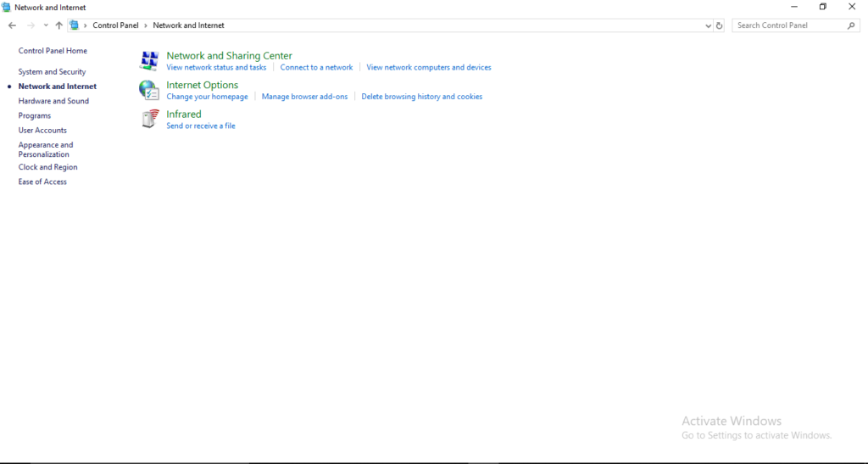The height and width of the screenshot is (464, 868).
Task: Click Connect to a network link
Action: point(316,68)
